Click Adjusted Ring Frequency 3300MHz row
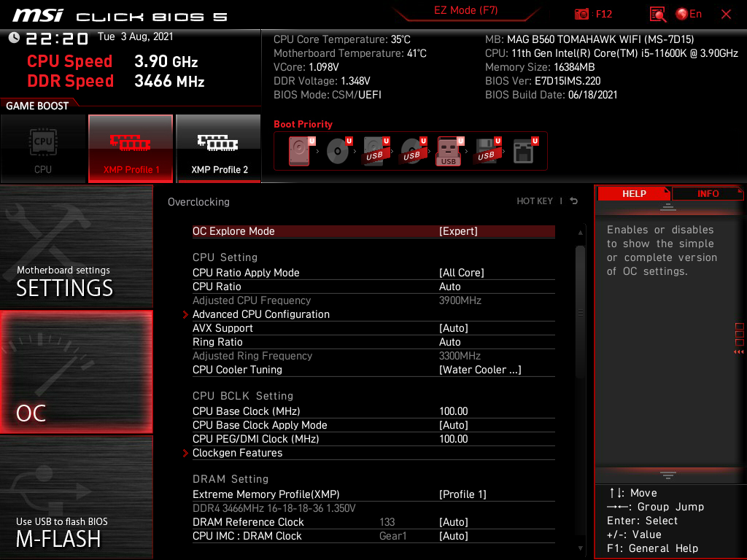747x560 pixels. tap(373, 356)
